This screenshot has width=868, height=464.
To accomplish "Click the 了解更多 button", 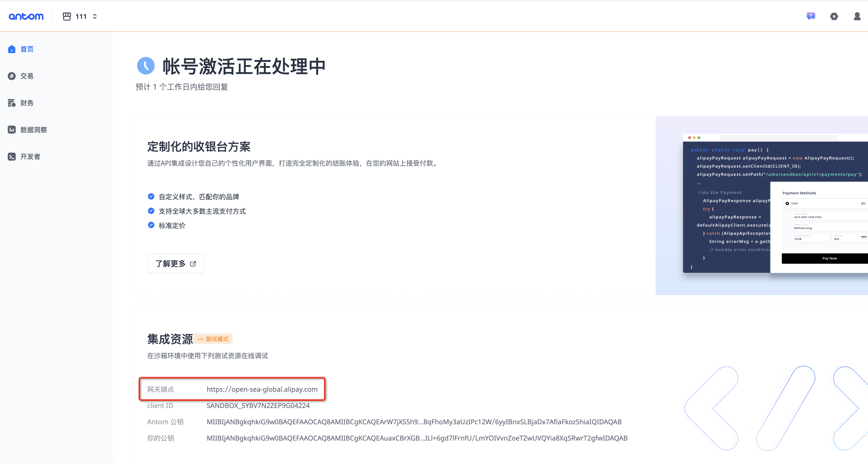I will click(176, 264).
